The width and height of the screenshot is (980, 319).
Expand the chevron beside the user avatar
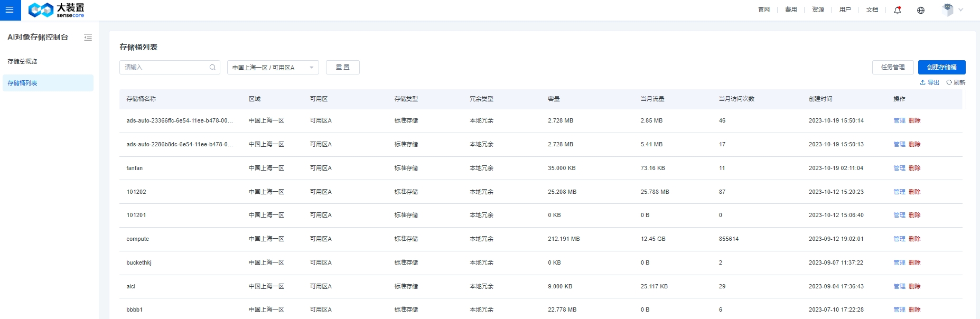(961, 10)
